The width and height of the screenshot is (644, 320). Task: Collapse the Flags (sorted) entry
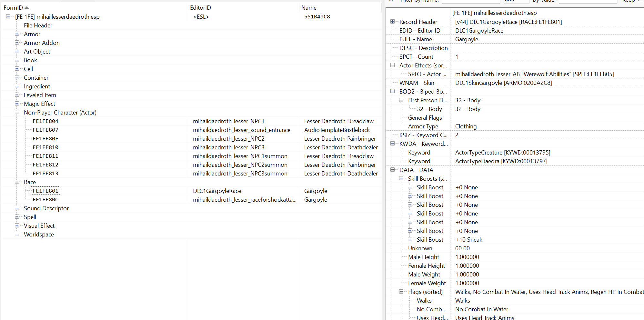401,292
